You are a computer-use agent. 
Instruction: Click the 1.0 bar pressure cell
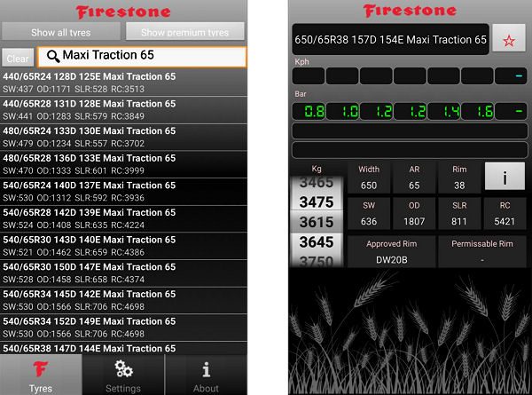[342, 111]
